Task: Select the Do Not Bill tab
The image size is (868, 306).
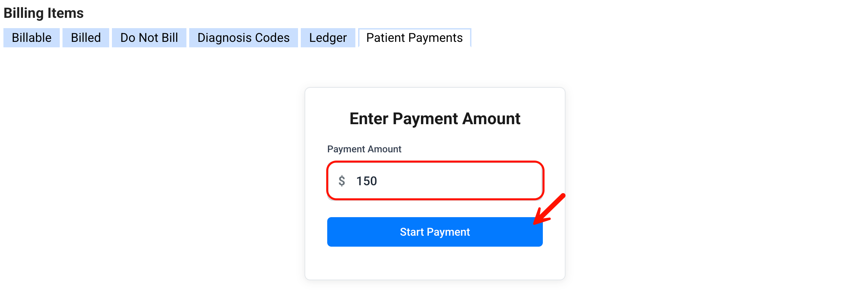Action: (x=149, y=38)
